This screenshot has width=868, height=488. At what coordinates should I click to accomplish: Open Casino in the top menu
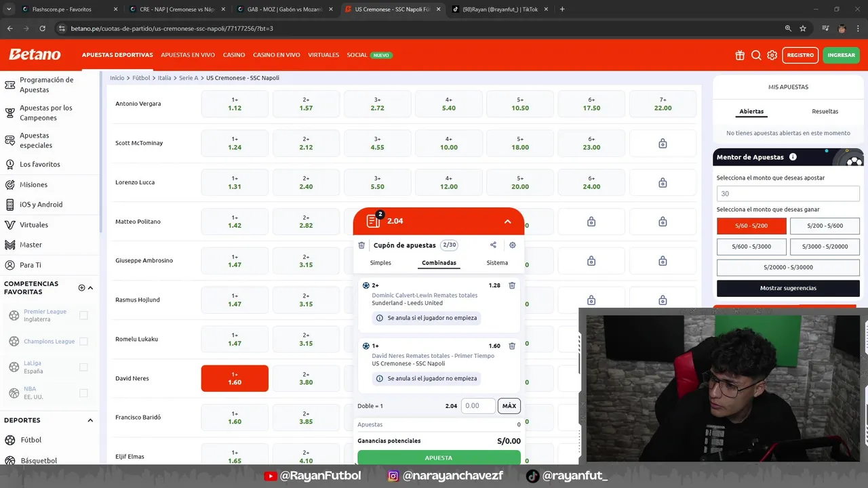[x=234, y=55]
